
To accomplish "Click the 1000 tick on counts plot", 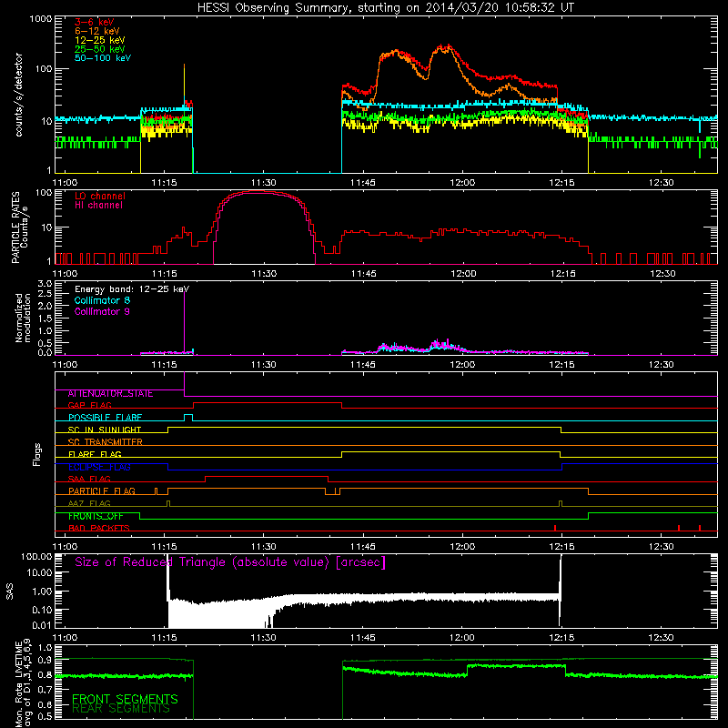I will (41, 19).
